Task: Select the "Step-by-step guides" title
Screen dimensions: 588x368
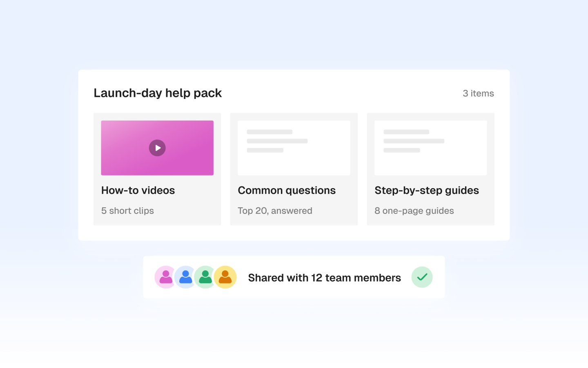Action: (x=427, y=191)
